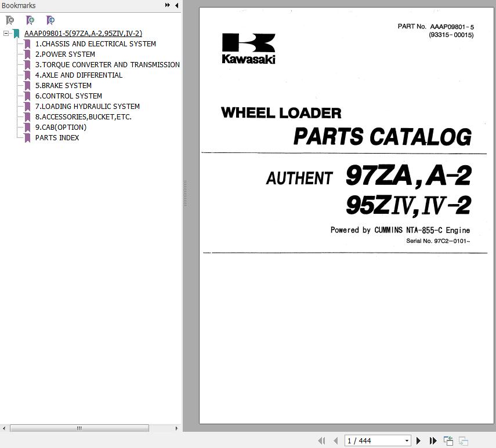Click PART No. AAAP09801-5 text
Screen dimensions: 496x448
[x=436, y=27]
